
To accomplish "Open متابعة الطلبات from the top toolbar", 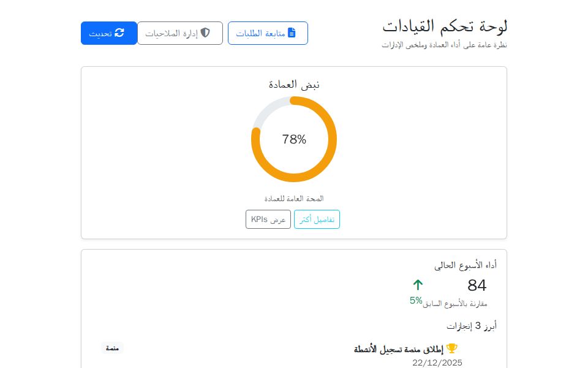I will [x=268, y=33].
